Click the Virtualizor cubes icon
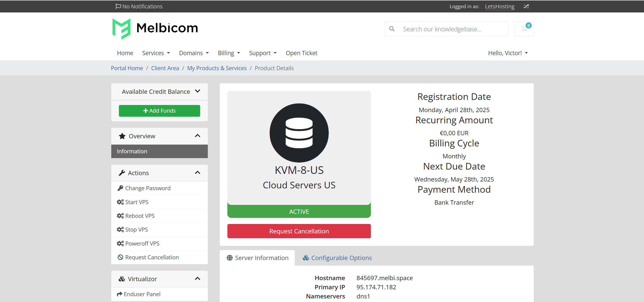 [122, 279]
